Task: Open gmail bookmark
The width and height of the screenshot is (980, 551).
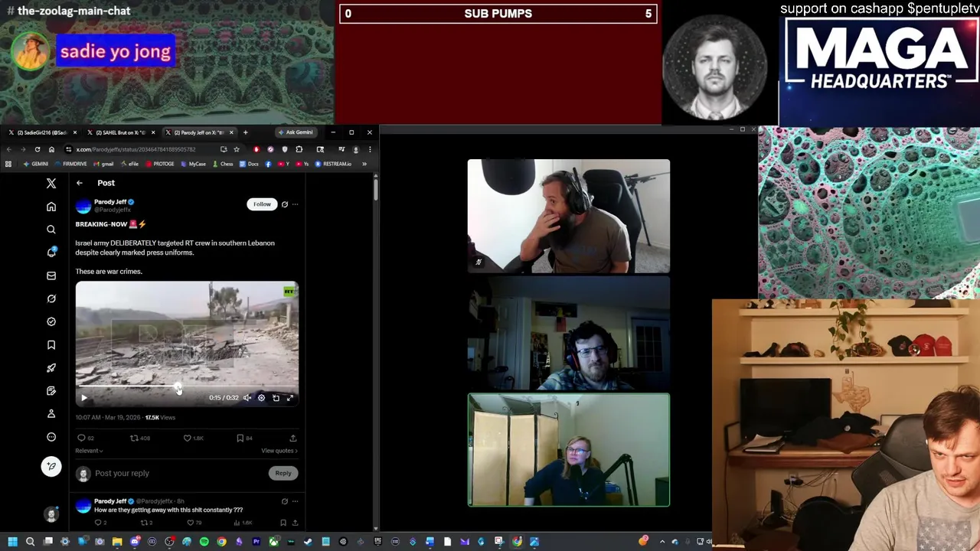Action: pyautogui.click(x=104, y=164)
